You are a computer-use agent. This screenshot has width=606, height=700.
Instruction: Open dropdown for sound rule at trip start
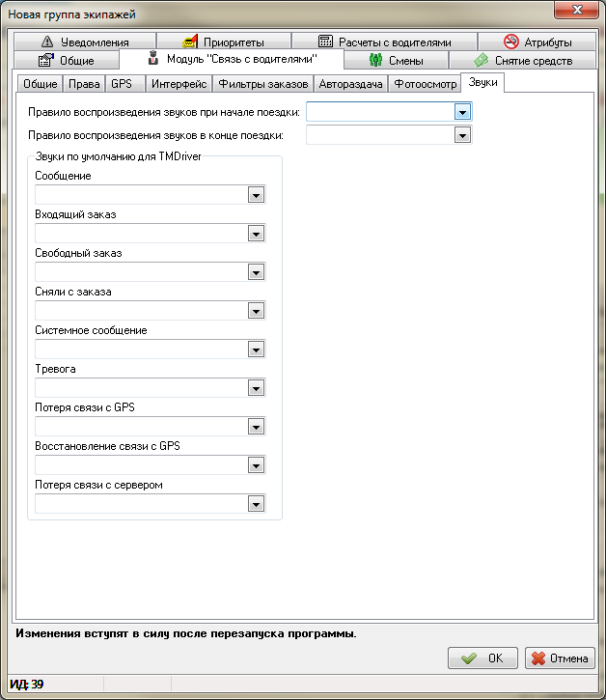[x=463, y=113]
